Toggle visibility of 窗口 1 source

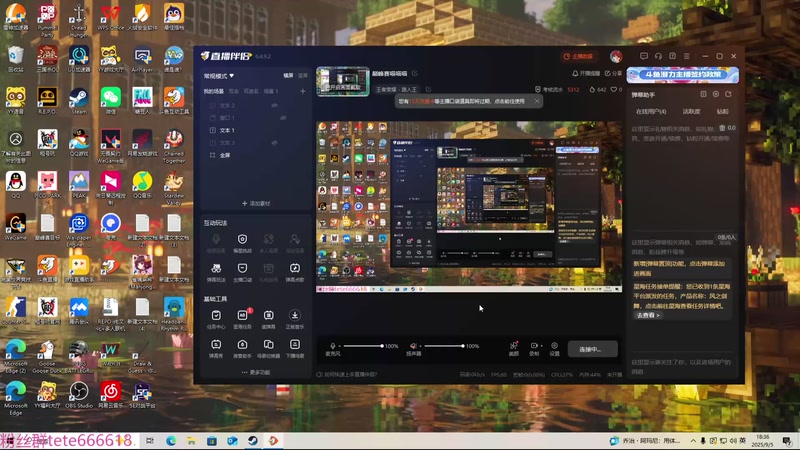(x=283, y=118)
